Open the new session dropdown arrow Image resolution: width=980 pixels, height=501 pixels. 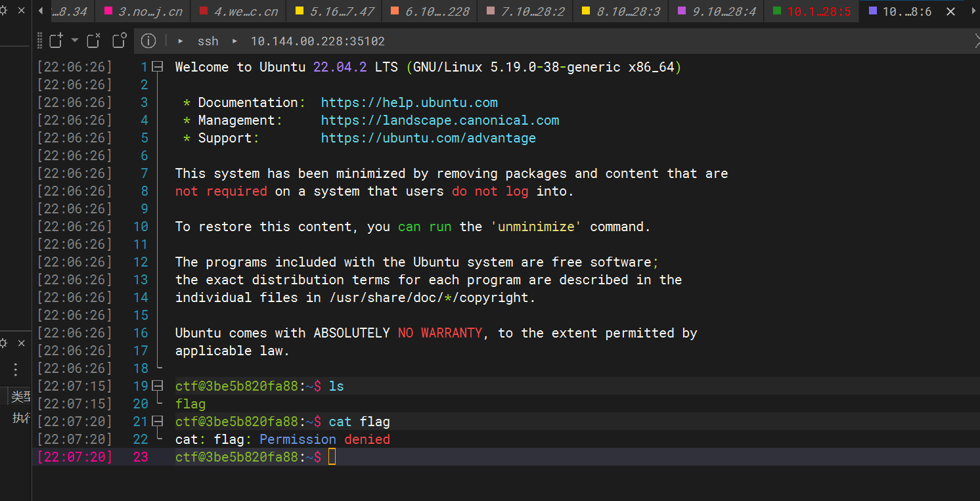tap(74, 41)
